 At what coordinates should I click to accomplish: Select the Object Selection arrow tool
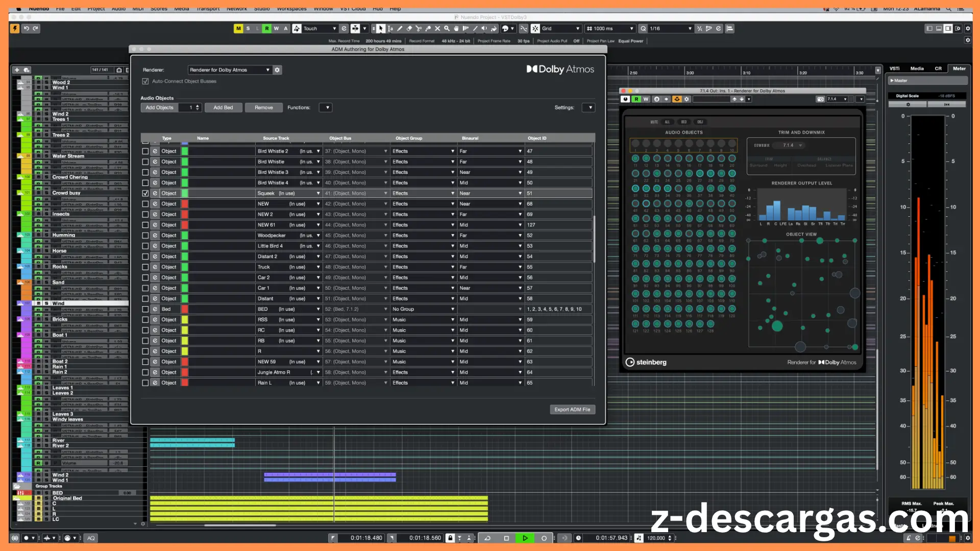tap(381, 29)
